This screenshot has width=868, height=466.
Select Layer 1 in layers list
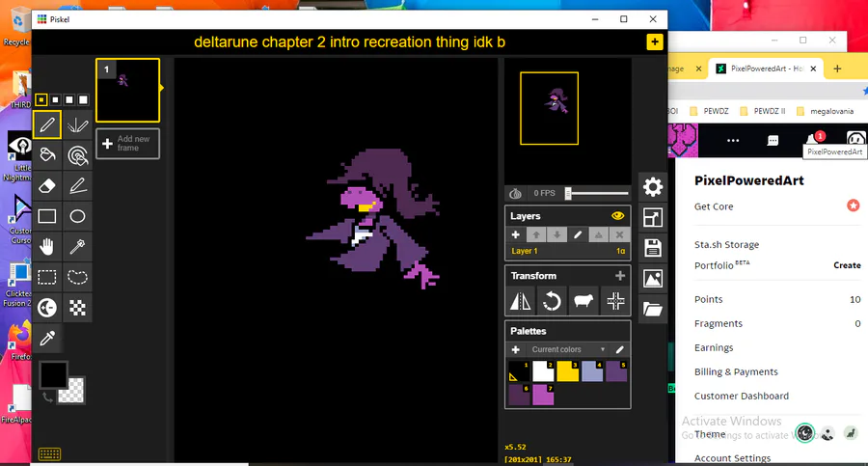[567, 251]
